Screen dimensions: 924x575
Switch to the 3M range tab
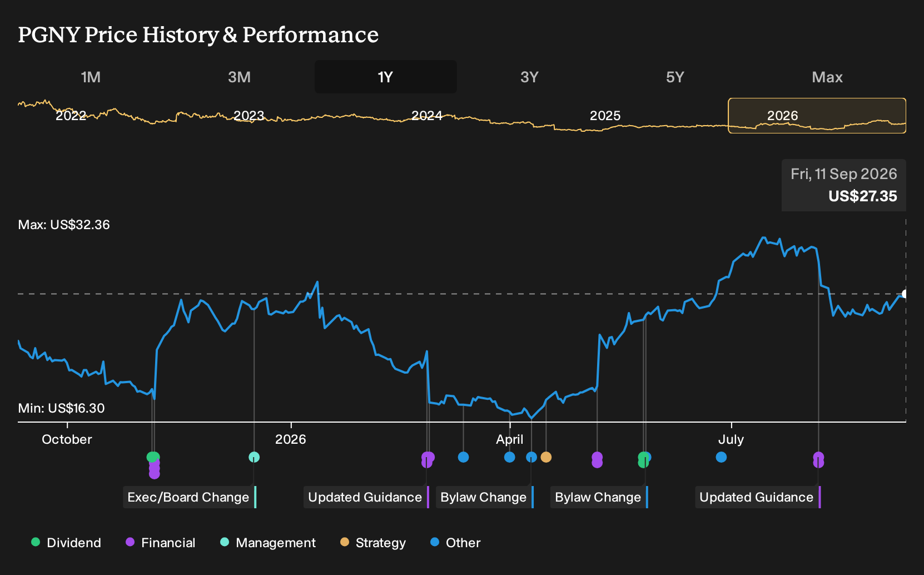click(x=239, y=77)
